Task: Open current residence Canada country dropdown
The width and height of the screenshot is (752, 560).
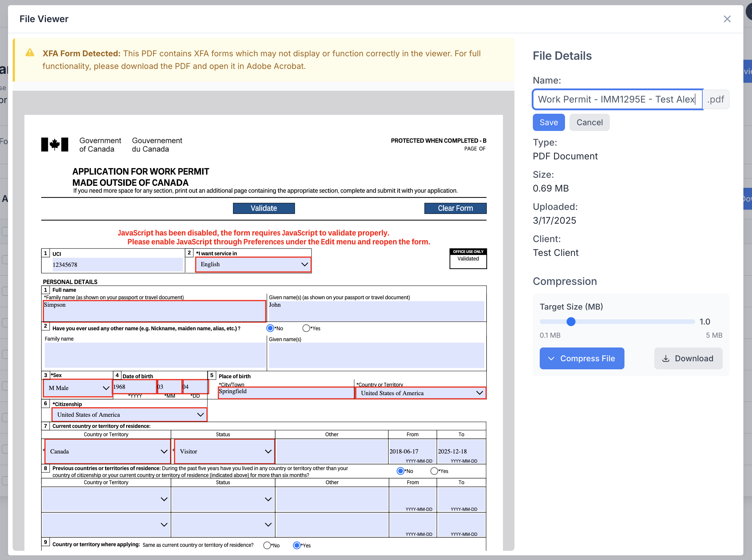Action: point(107,451)
